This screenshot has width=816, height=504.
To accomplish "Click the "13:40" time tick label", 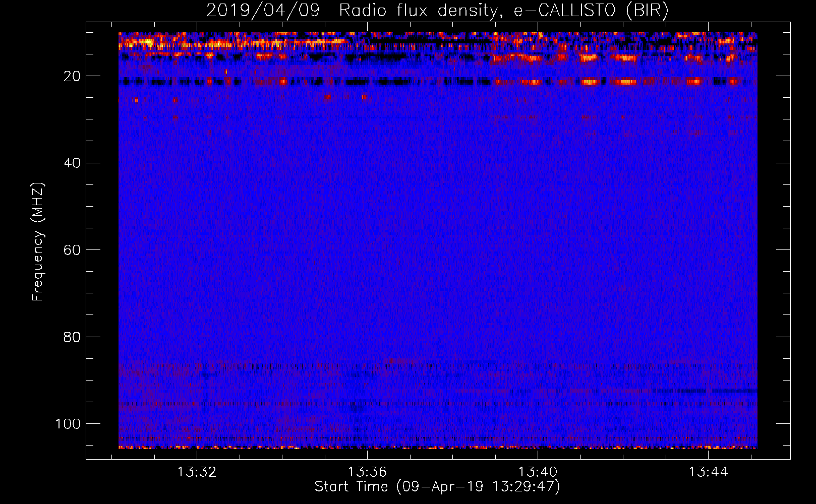I will point(538,472).
